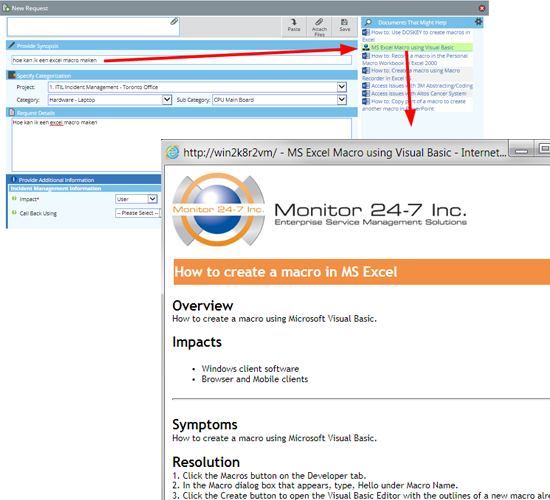Click the top empty text box
This screenshot has height=500, width=550.
coord(93,27)
